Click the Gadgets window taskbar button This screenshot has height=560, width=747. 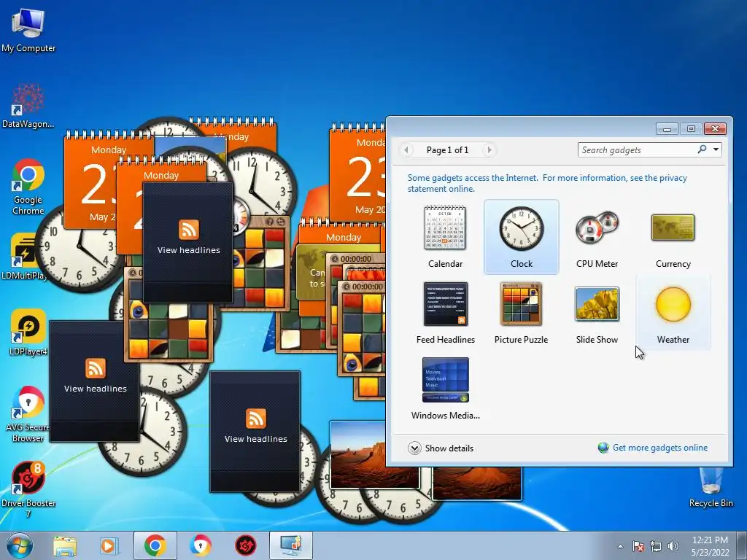pyautogui.click(x=290, y=545)
